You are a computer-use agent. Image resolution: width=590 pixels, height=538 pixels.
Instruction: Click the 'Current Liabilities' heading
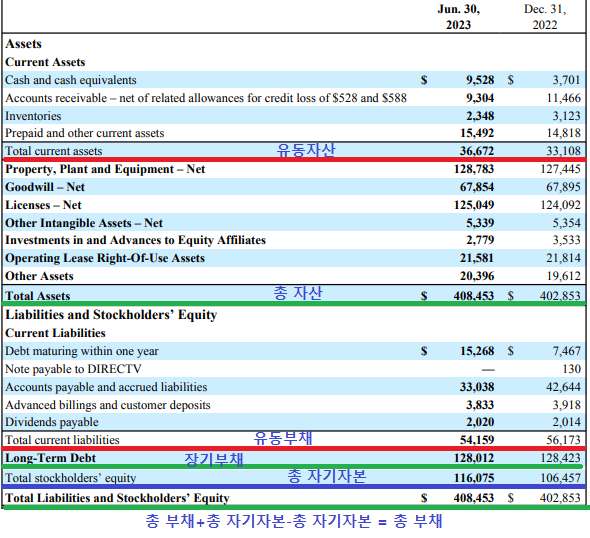click(55, 333)
